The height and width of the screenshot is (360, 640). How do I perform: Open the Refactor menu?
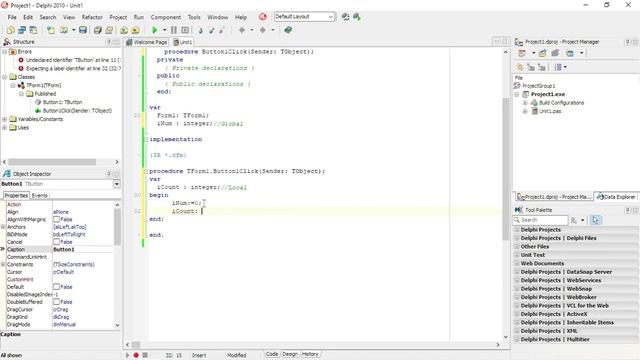point(92,17)
